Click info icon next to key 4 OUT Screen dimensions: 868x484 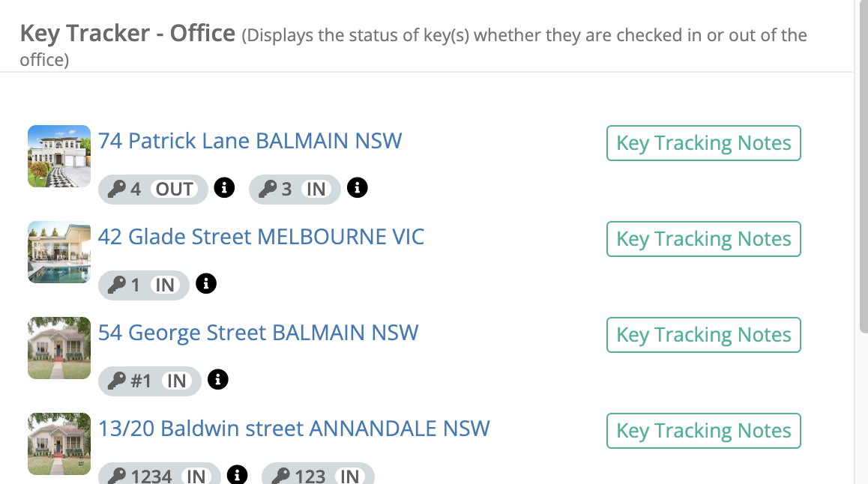(224, 187)
